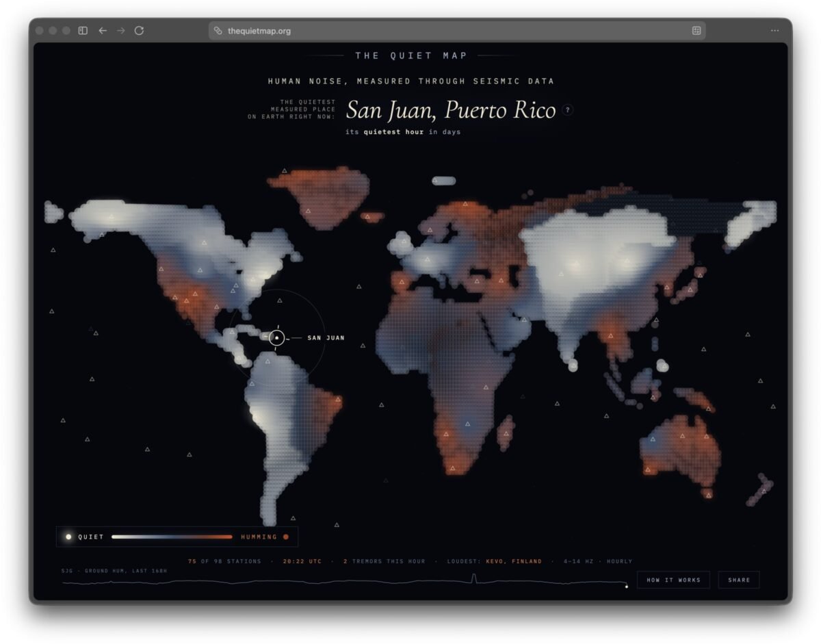The height and width of the screenshot is (644, 821).
Task: Click the Share button
Action: pyautogui.click(x=739, y=580)
